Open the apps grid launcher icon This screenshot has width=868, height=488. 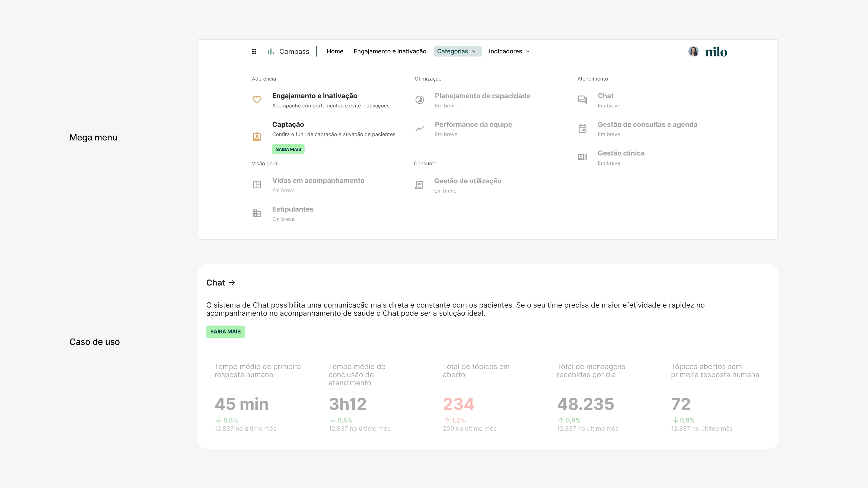[x=254, y=52]
